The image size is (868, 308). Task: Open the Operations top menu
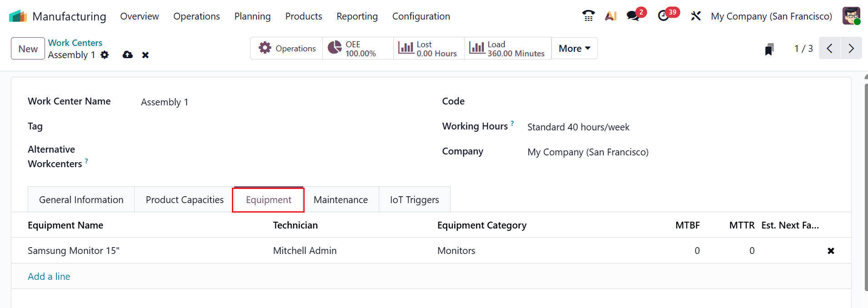pyautogui.click(x=196, y=16)
